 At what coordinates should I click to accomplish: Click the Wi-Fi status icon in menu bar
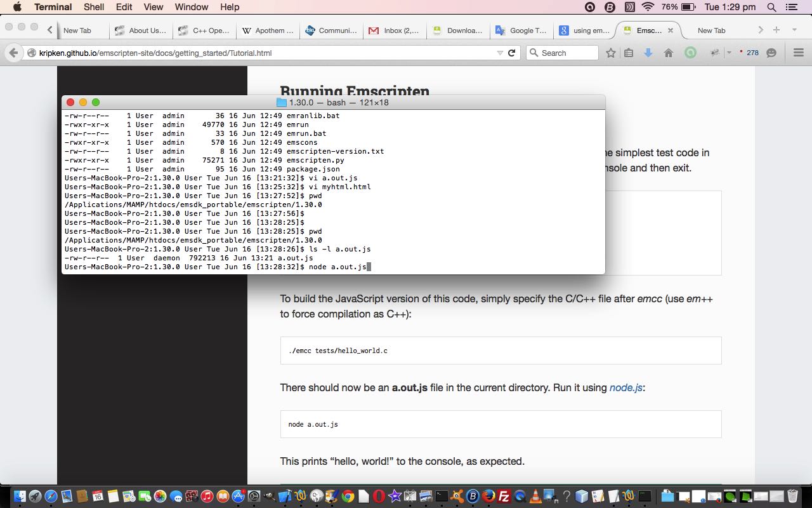pyautogui.click(x=648, y=7)
